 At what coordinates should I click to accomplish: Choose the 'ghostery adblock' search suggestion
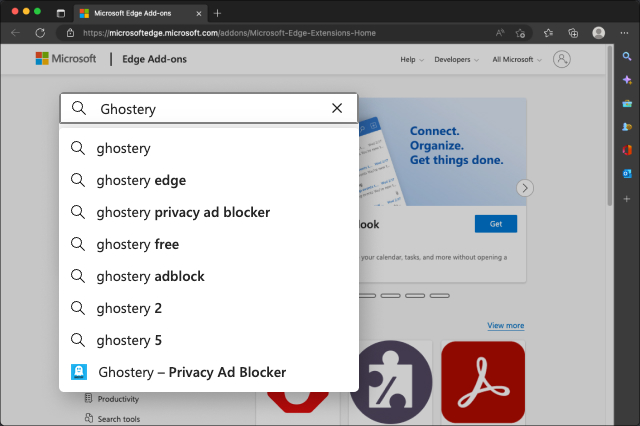[x=150, y=276]
